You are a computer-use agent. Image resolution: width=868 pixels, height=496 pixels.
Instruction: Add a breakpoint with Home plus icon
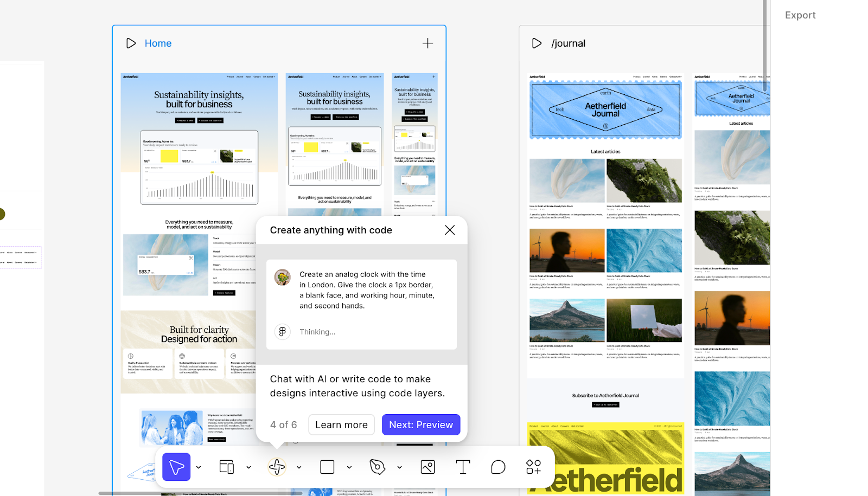pos(427,43)
